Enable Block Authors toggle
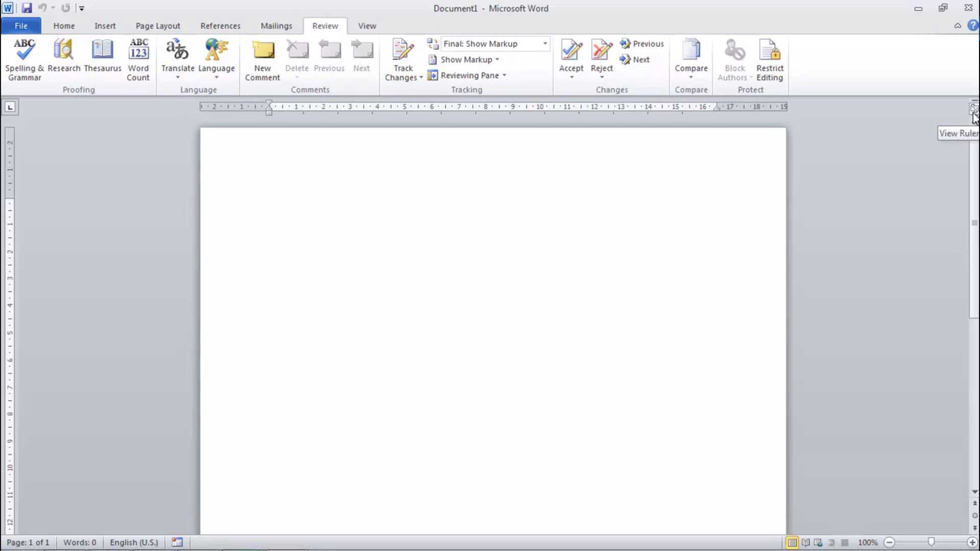980x551 pixels. (x=732, y=60)
